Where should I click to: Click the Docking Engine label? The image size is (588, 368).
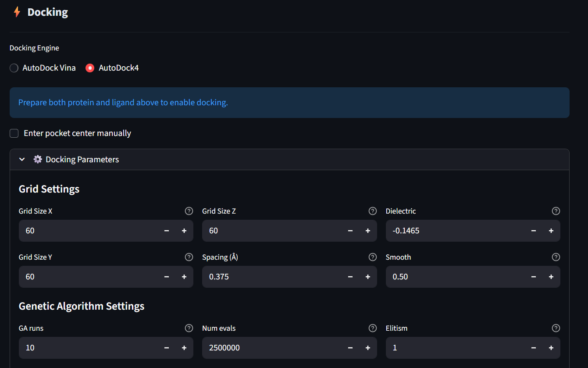click(x=34, y=48)
